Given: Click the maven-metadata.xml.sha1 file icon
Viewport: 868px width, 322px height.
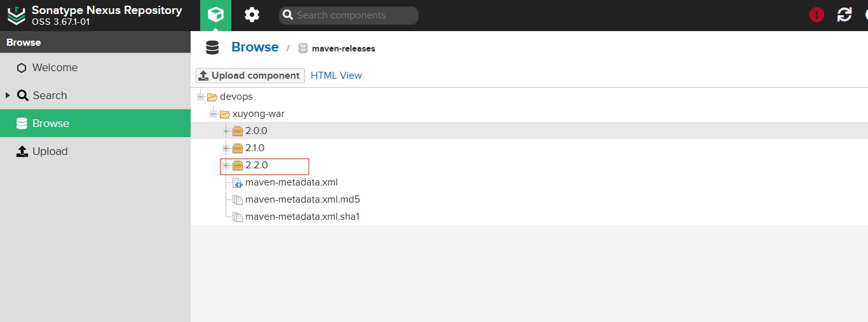Looking at the screenshot, I should pyautogui.click(x=238, y=217).
